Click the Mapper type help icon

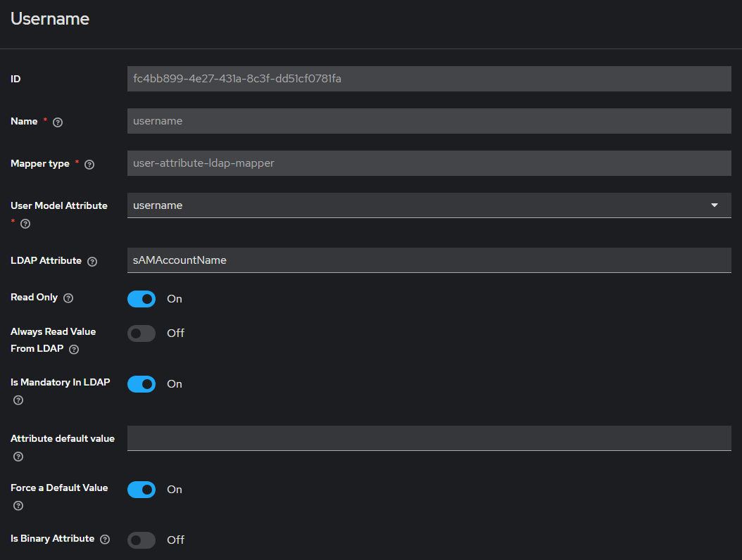pyautogui.click(x=89, y=165)
